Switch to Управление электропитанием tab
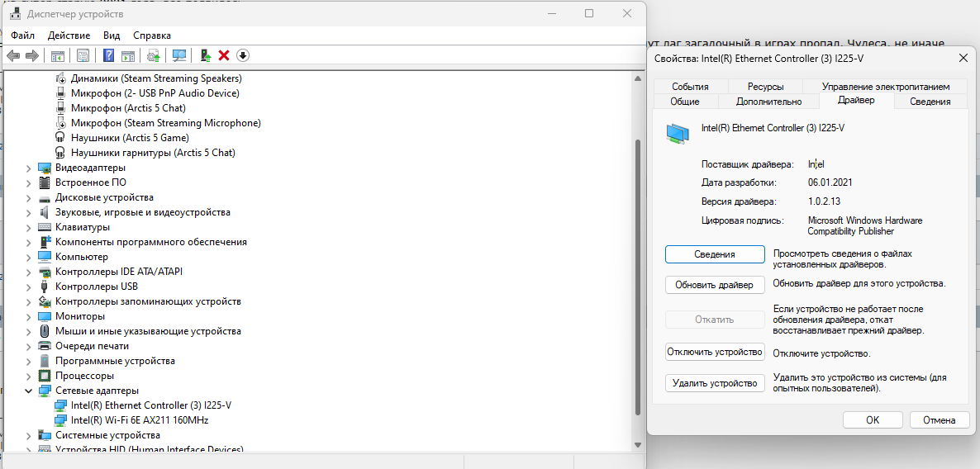Image resolution: width=980 pixels, height=469 pixels. click(x=885, y=87)
